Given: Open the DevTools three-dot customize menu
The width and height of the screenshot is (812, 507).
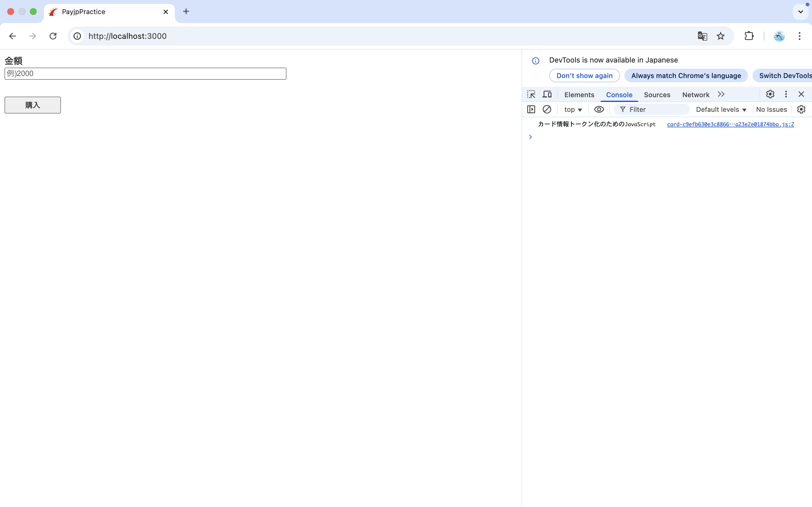Looking at the screenshot, I should click(x=786, y=94).
